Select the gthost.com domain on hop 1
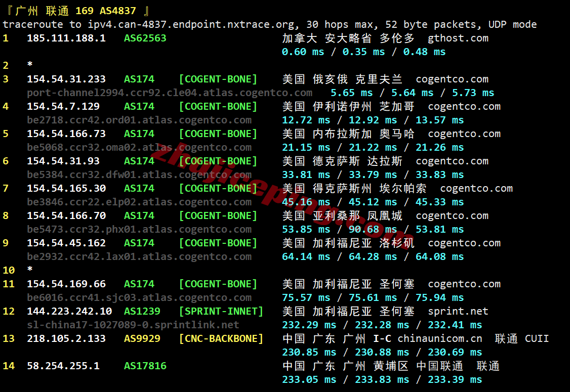Screen dimensions: 570x392 pyautogui.click(x=458, y=37)
